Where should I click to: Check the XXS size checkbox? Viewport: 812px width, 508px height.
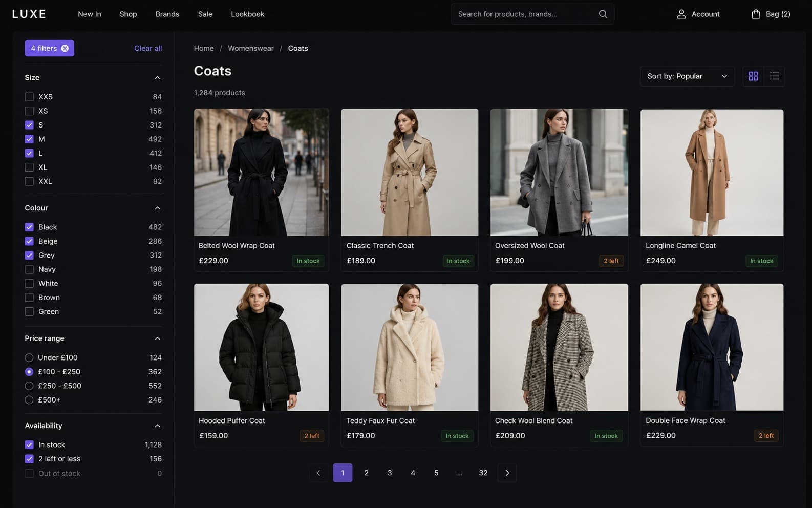[29, 97]
